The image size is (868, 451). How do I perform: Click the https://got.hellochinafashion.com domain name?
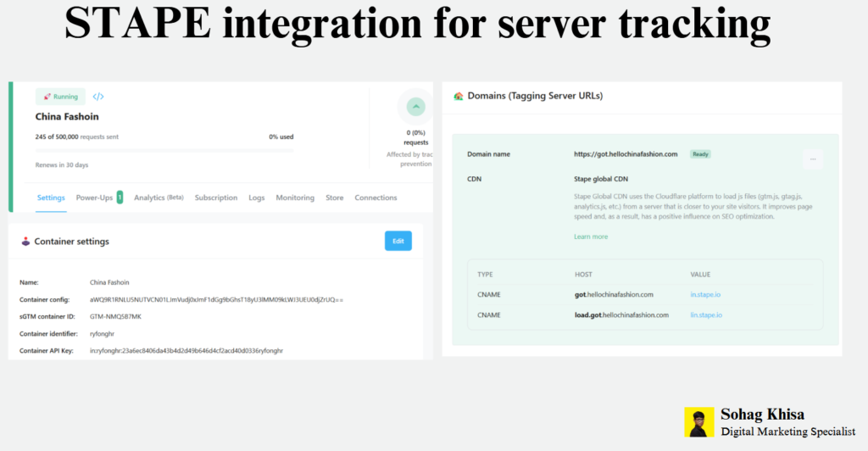[626, 154]
